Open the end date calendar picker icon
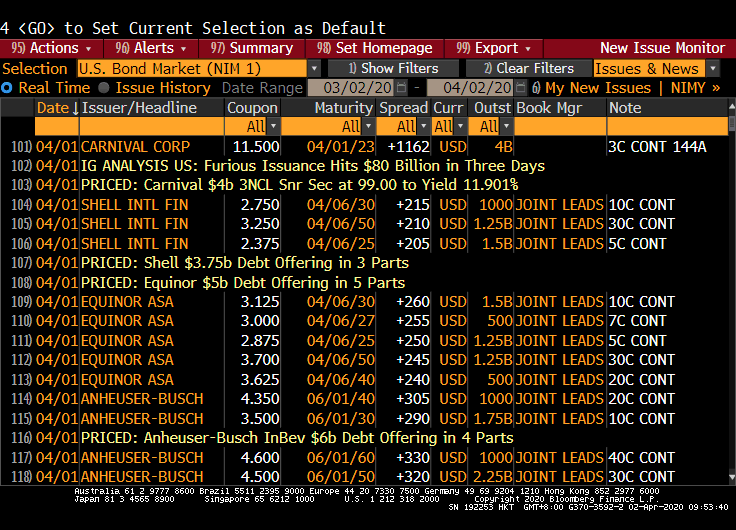The width and height of the screenshot is (736, 530). click(521, 87)
